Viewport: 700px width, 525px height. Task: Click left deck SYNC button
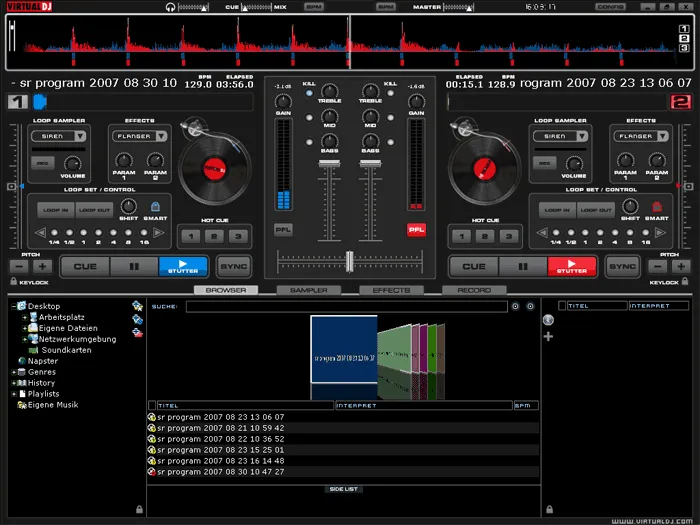click(233, 267)
